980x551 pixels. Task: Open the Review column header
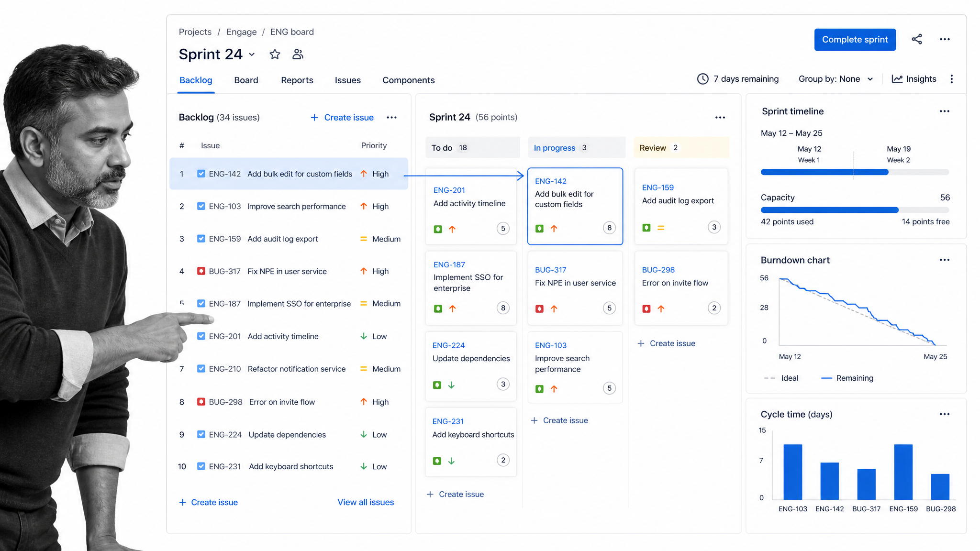[x=681, y=148]
